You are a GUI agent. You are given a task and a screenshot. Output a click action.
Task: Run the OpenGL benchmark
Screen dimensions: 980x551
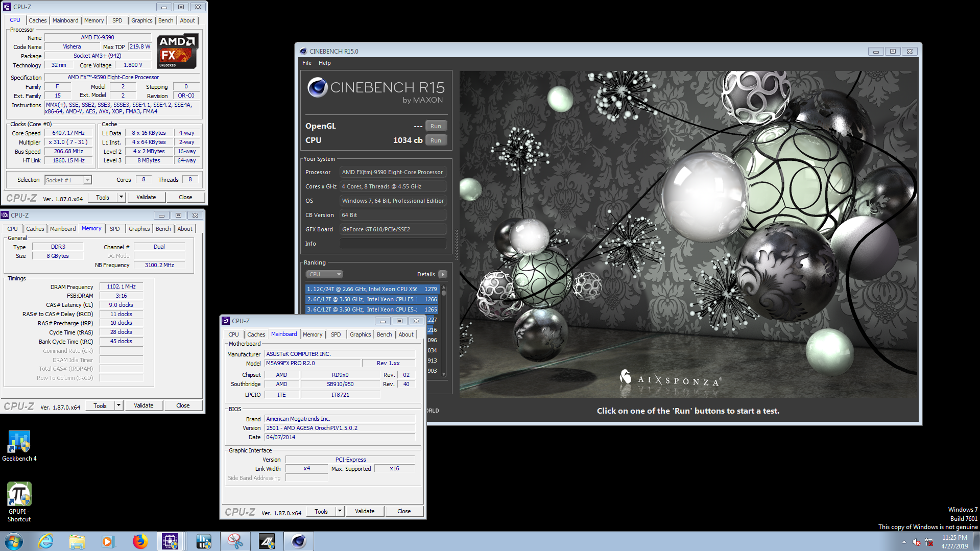436,126
